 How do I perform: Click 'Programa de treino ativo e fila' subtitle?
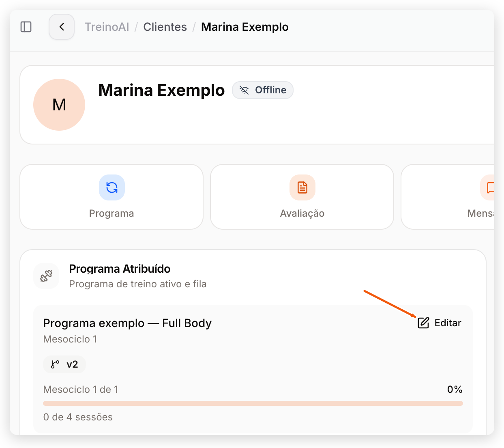tap(138, 284)
